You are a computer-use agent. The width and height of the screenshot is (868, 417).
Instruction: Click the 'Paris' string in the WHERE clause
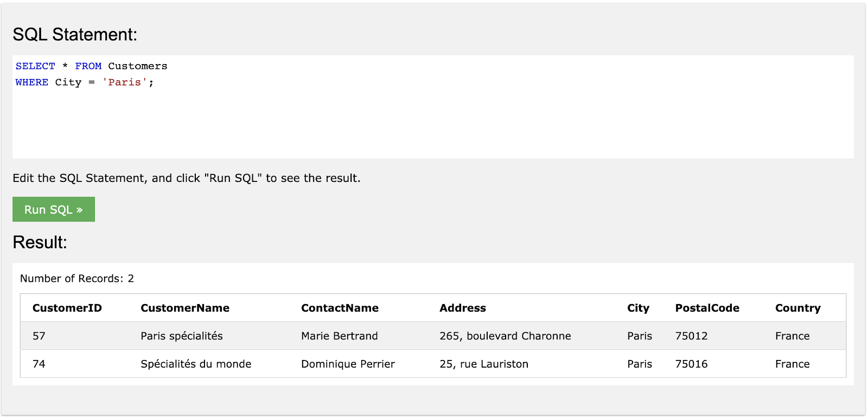(x=125, y=83)
